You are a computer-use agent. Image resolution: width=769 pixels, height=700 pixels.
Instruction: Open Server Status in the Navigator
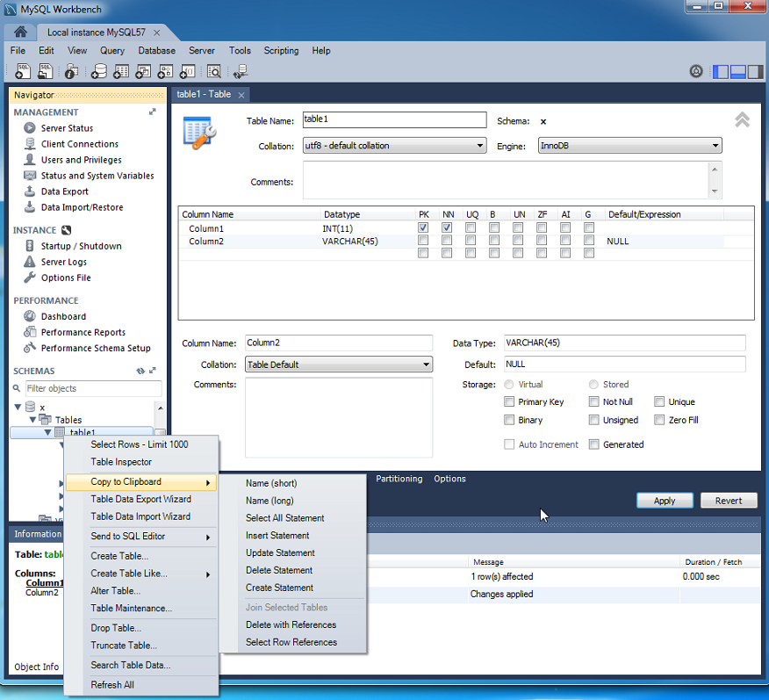click(68, 128)
